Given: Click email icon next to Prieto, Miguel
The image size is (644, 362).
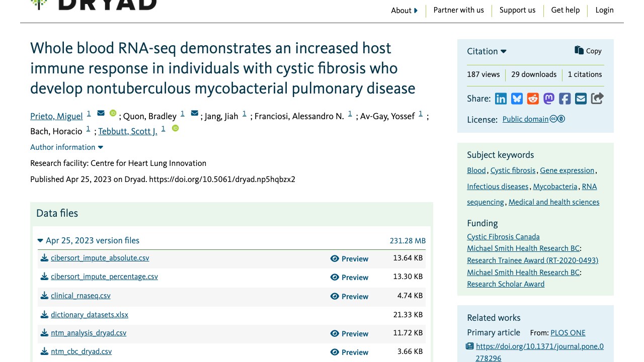Looking at the screenshot, I should pyautogui.click(x=101, y=114).
